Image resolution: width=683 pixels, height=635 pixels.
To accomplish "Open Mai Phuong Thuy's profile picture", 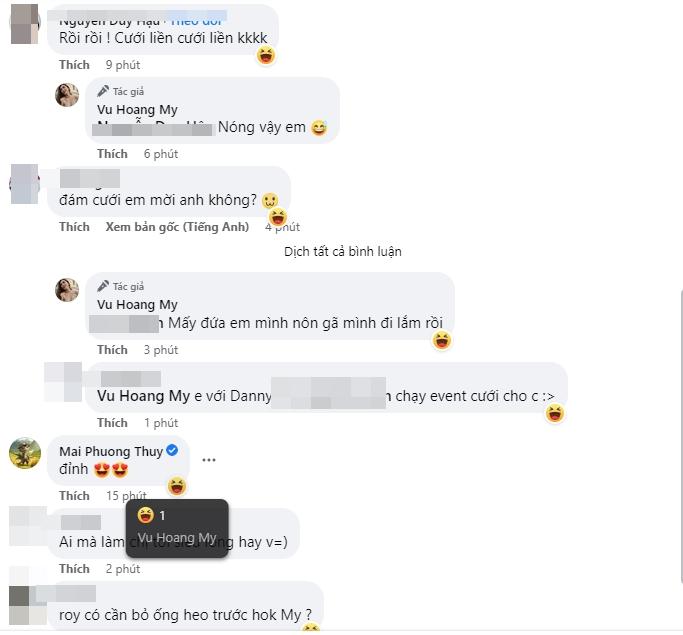I will pos(25,453).
